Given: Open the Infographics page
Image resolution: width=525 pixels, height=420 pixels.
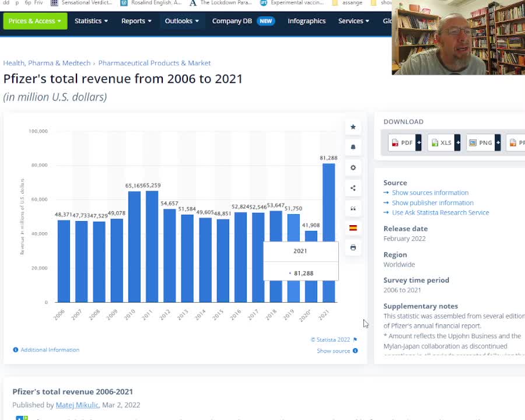Looking at the screenshot, I should pyautogui.click(x=306, y=21).
